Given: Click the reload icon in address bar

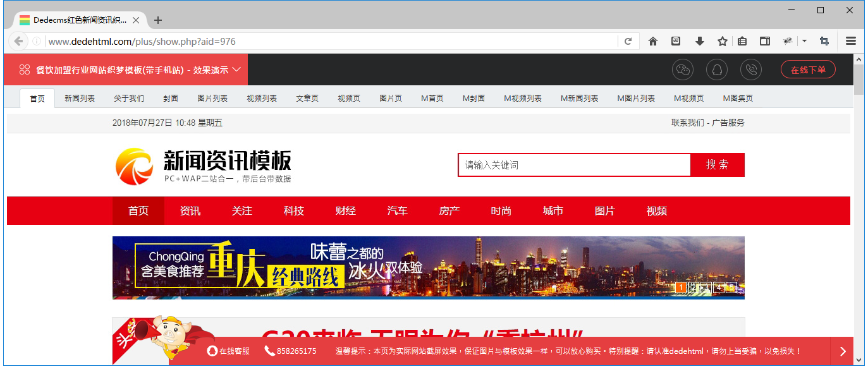Looking at the screenshot, I should [x=628, y=40].
